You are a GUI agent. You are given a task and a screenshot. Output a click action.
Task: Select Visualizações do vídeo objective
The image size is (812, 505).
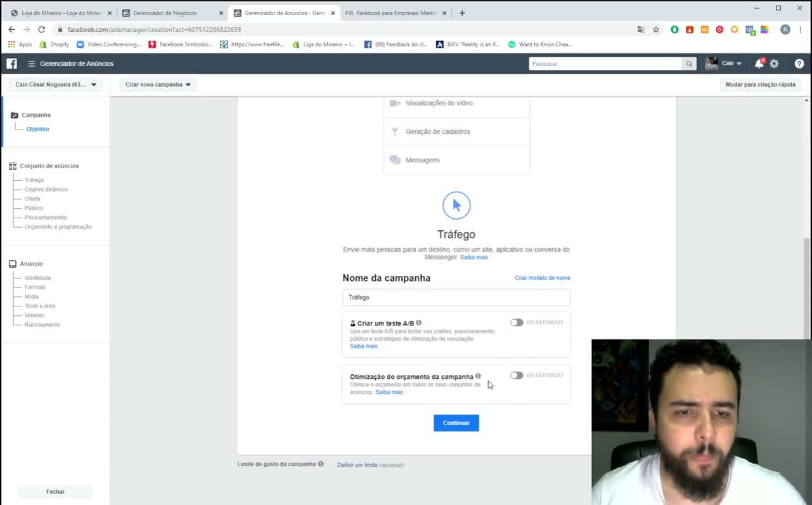(x=456, y=103)
